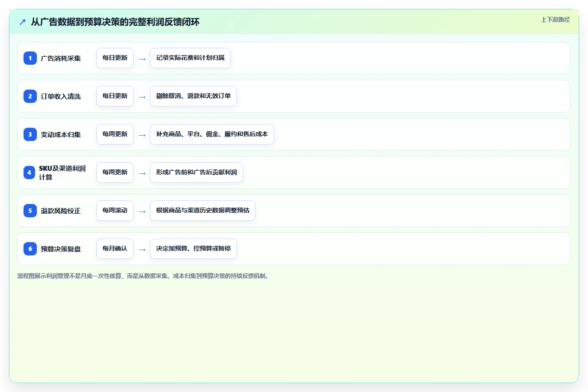The image size is (588, 392).
Task: Click the step 4 number badge
Action: tap(29, 172)
